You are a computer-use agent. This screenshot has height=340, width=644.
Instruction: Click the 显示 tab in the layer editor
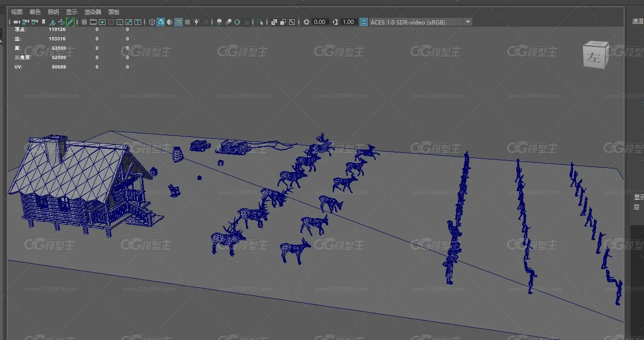click(638, 197)
